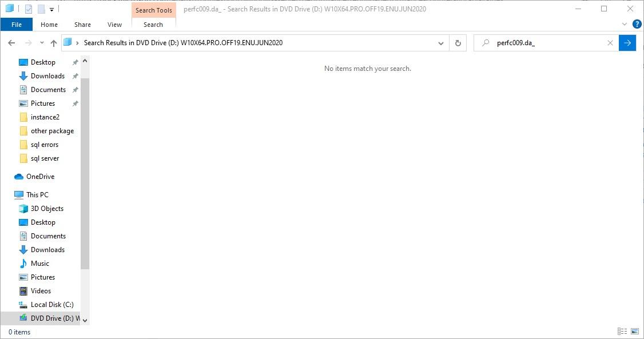This screenshot has height=339, width=644.
Task: Switch to the Home ribbon tab
Action: [49, 25]
